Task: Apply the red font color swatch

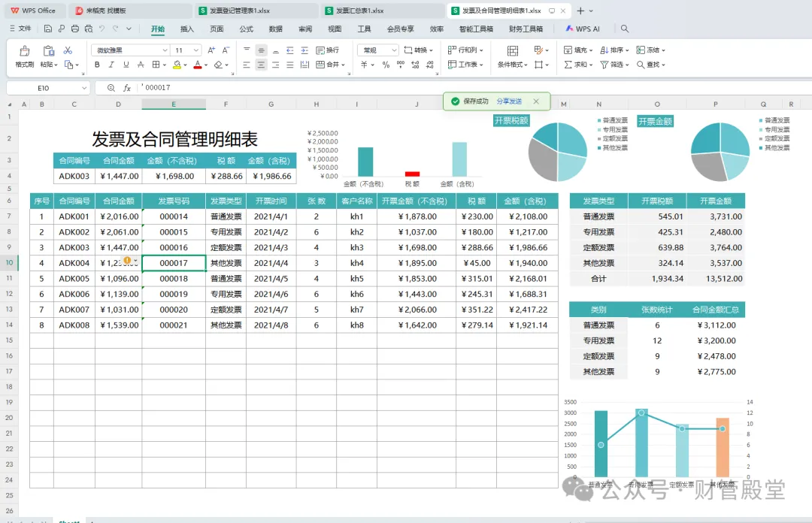Action: click(x=197, y=65)
